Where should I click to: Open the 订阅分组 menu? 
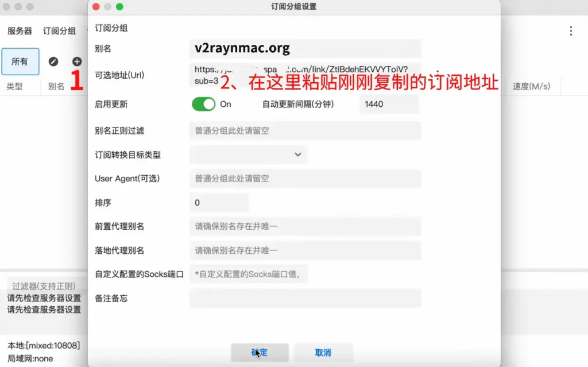click(59, 31)
